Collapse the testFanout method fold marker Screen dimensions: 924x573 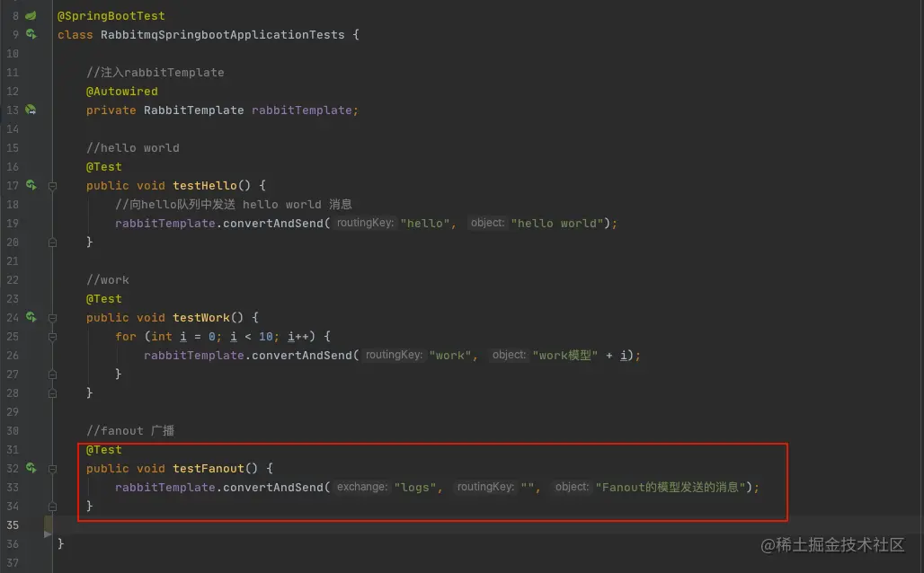point(52,469)
